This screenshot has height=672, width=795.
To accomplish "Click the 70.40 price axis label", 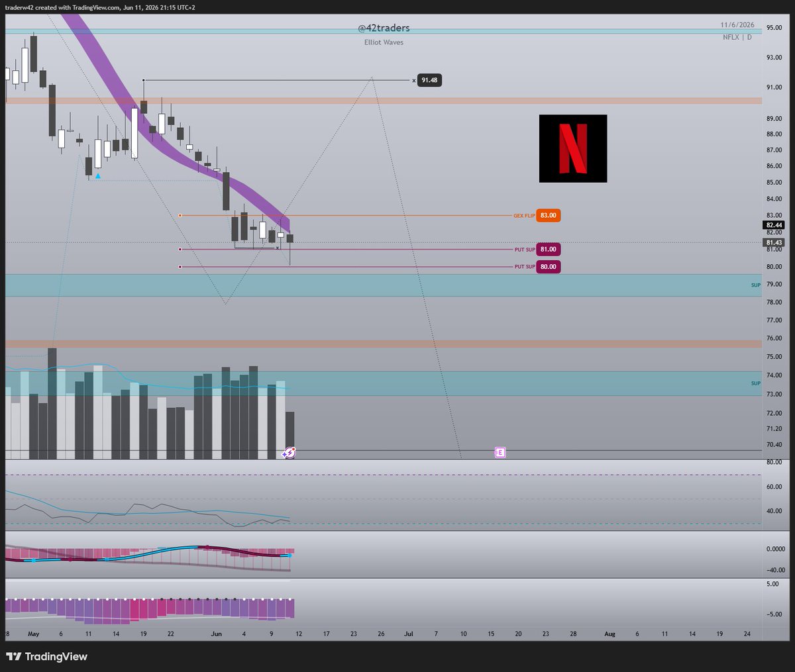I will coord(774,445).
